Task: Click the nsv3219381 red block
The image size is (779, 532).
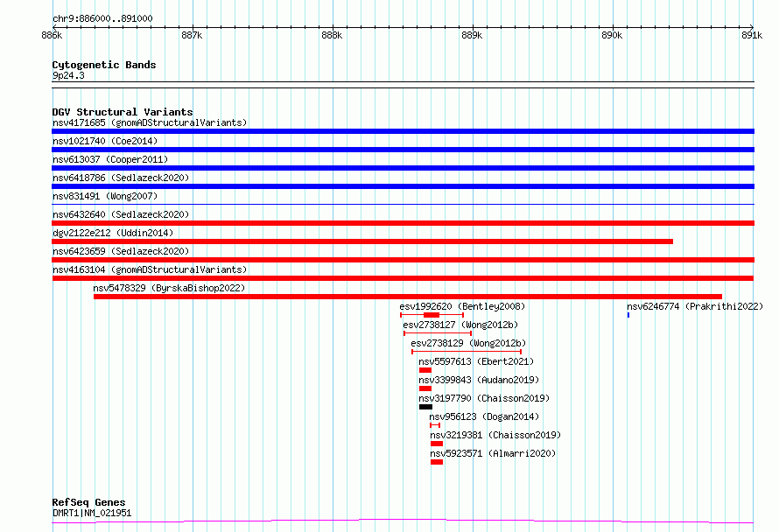Action: click(437, 444)
